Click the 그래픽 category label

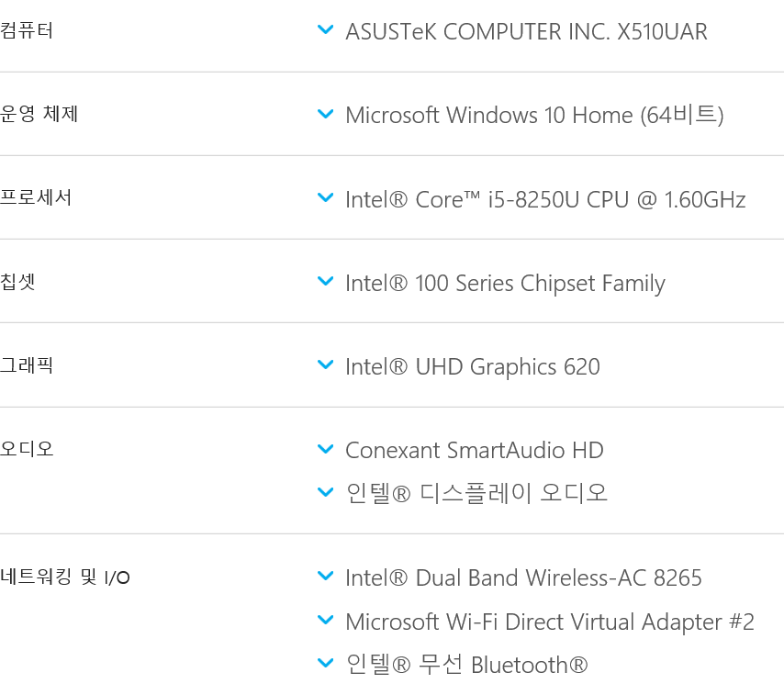27,365
